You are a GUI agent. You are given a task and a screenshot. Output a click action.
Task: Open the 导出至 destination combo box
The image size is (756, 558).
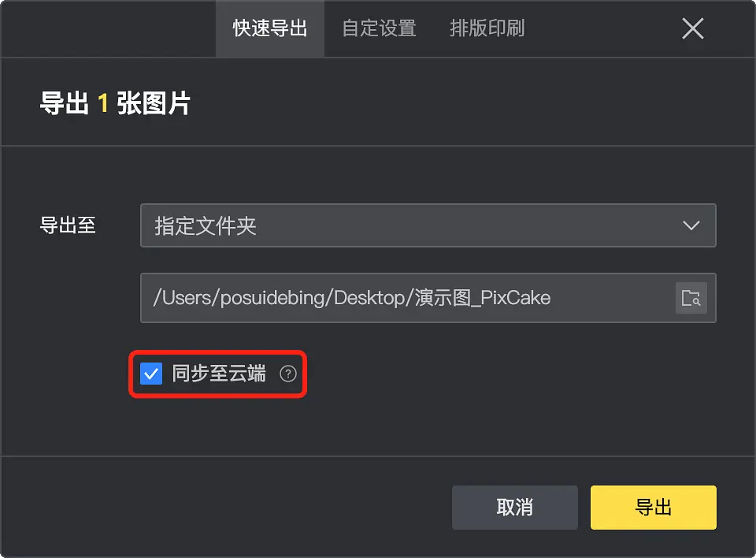point(428,225)
